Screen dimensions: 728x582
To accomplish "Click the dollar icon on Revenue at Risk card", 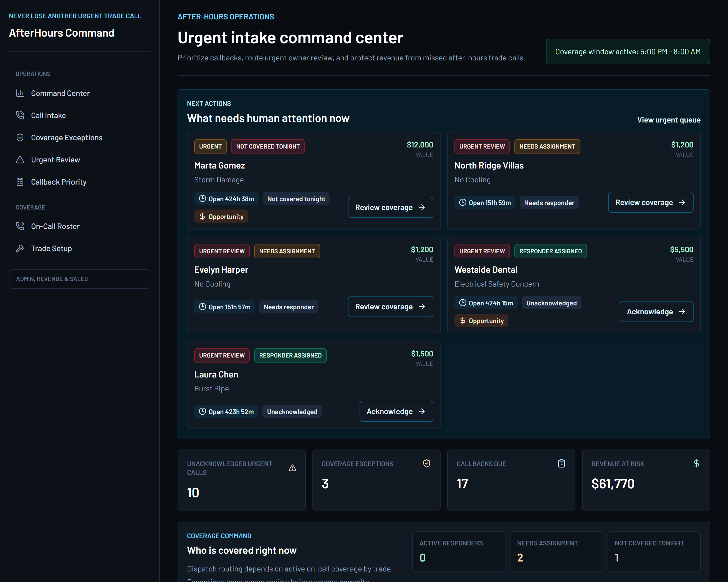I will (696, 464).
